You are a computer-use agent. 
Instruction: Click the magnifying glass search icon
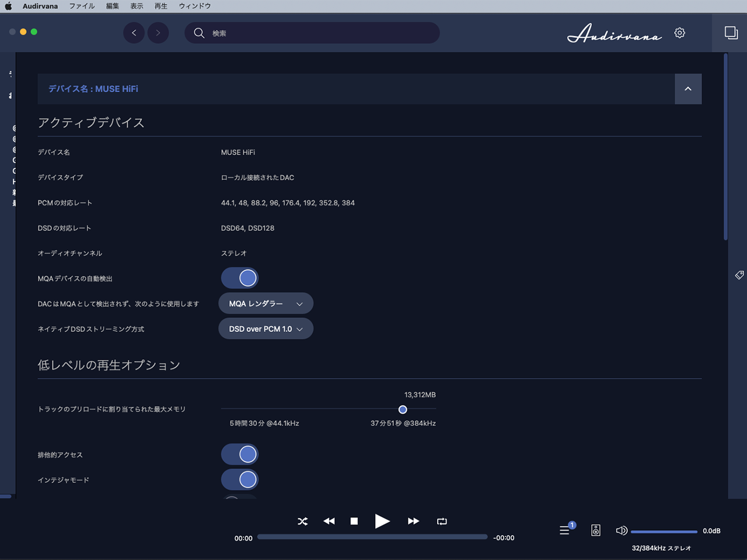coord(199,33)
